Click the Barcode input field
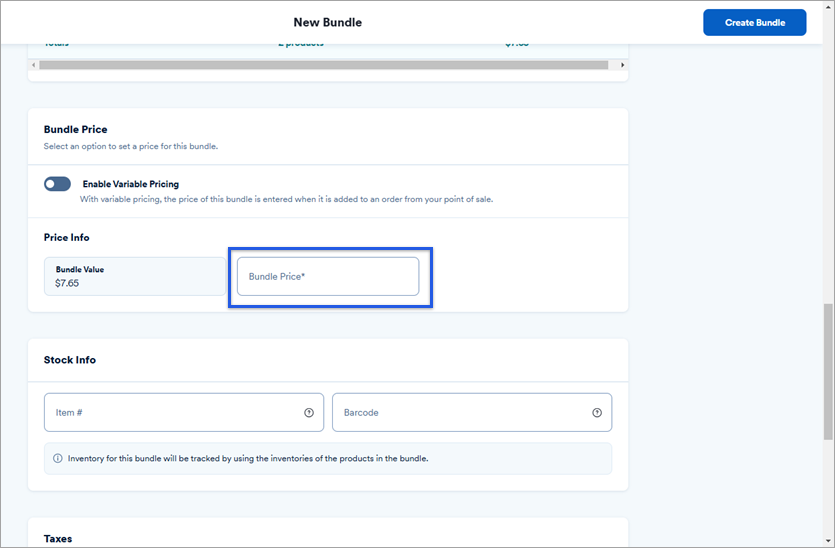 472,412
